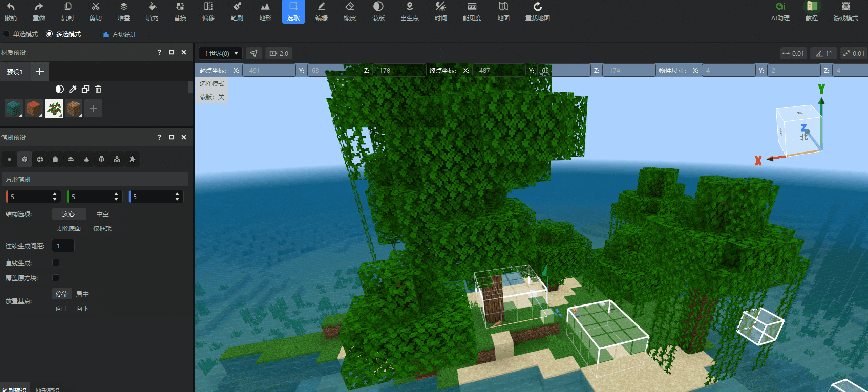This screenshot has height=392, width=868.
Task: Select the teal plank material swatch
Action: pyautogui.click(x=13, y=108)
